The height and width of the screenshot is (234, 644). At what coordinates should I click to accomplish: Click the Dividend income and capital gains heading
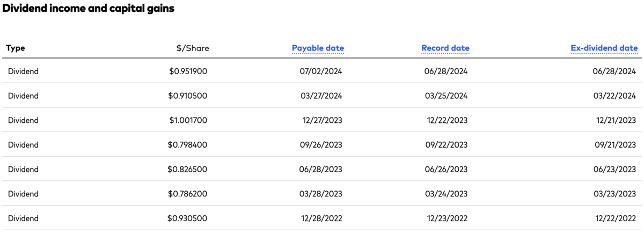point(89,9)
